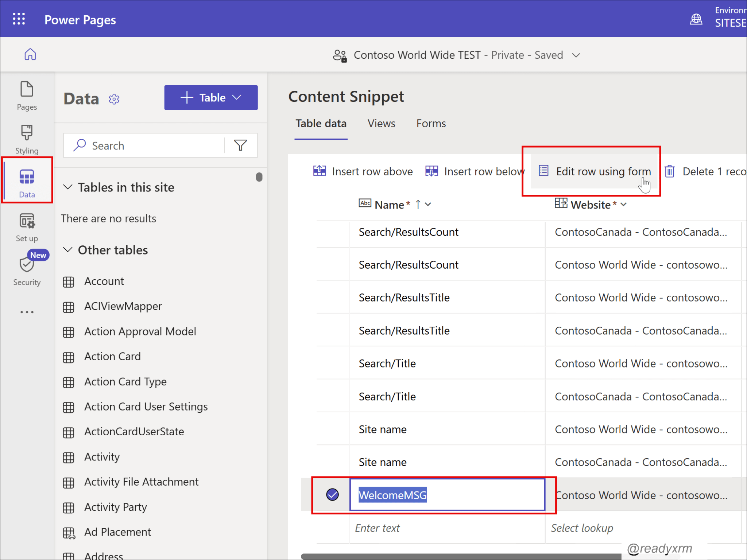This screenshot has height=560, width=747.
Task: Deselect the WelcomeMSG row checkmark
Action: [x=332, y=495]
